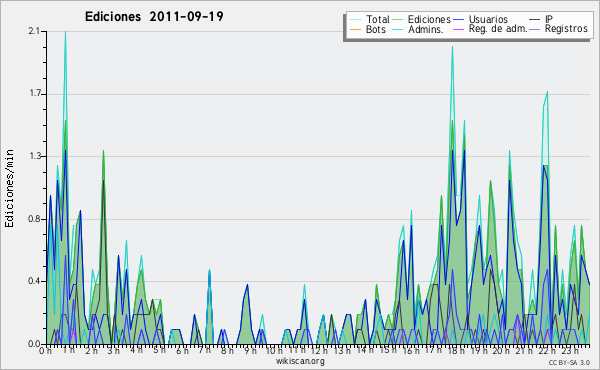Click the Ediciones/min y-axis label
This screenshot has height=370, width=600.
pos(9,188)
